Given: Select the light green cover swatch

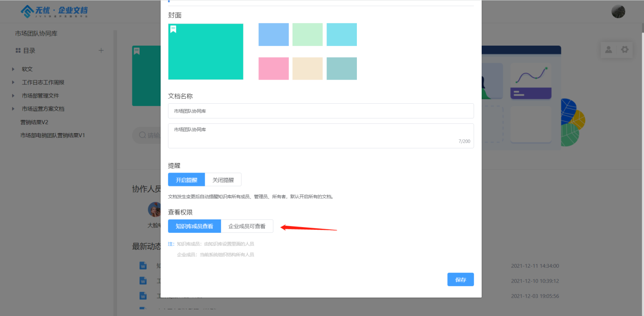Looking at the screenshot, I should tap(308, 34).
